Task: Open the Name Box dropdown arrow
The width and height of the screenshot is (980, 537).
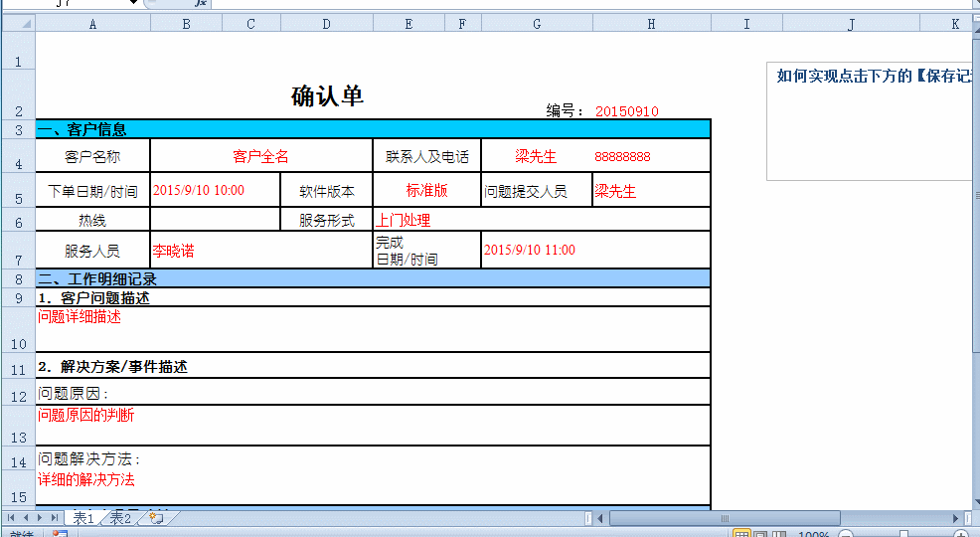Action: 132,3
